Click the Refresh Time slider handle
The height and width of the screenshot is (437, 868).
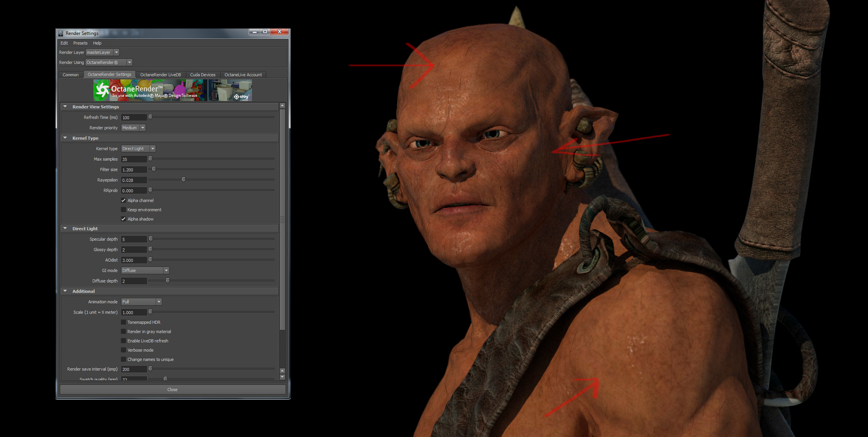[x=150, y=117]
